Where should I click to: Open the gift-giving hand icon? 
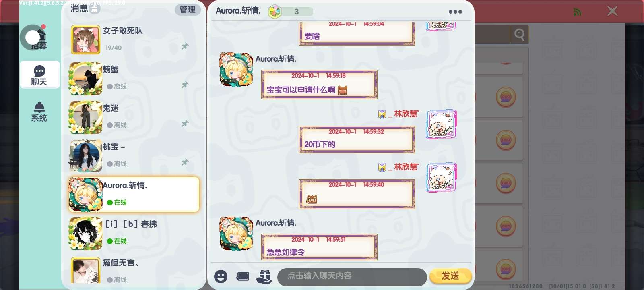tap(264, 276)
